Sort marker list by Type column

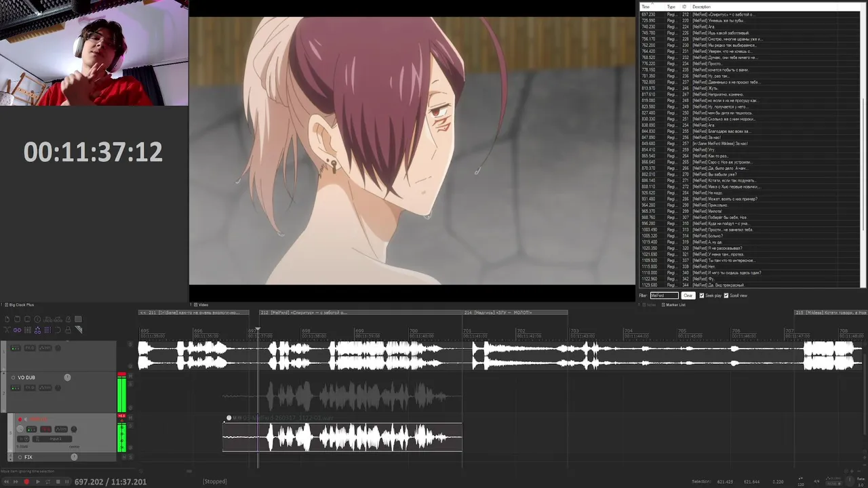point(671,7)
